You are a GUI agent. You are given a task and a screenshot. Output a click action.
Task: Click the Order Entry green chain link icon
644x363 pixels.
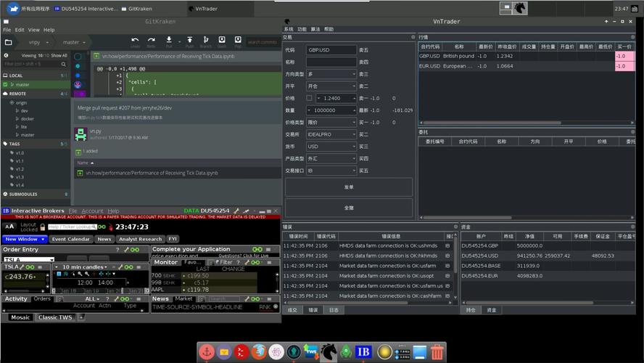135,250
